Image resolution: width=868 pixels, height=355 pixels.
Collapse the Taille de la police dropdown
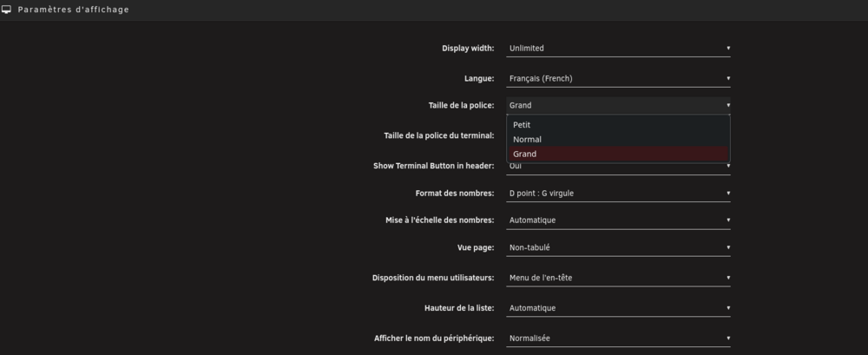[x=618, y=105]
